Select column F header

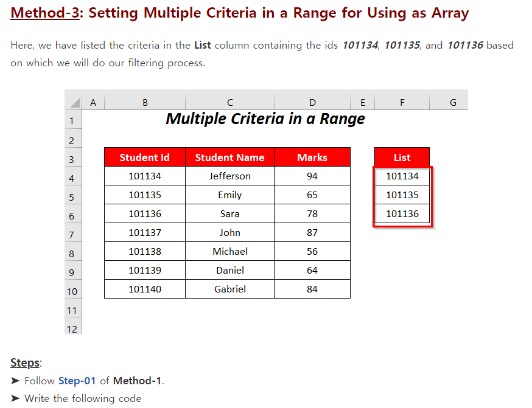[x=402, y=102]
